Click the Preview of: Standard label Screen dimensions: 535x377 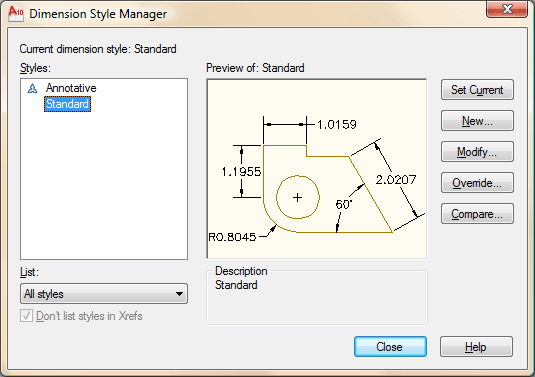(x=255, y=68)
